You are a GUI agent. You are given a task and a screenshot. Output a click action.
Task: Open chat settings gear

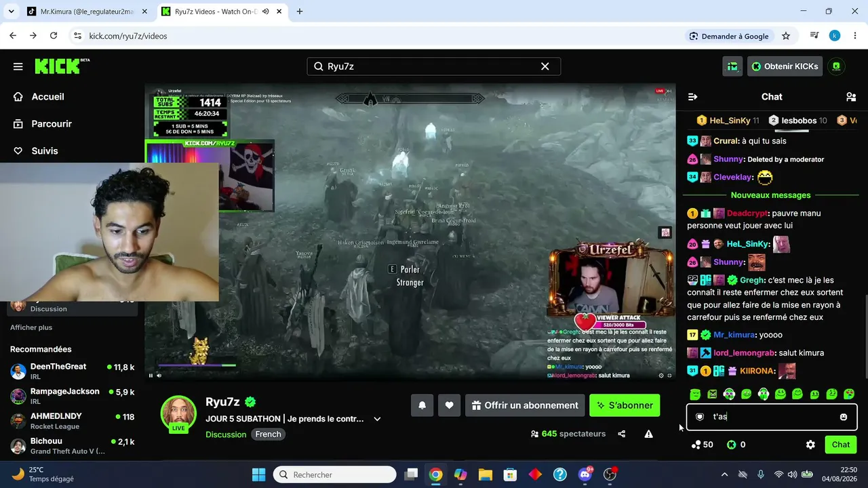[810, 445]
